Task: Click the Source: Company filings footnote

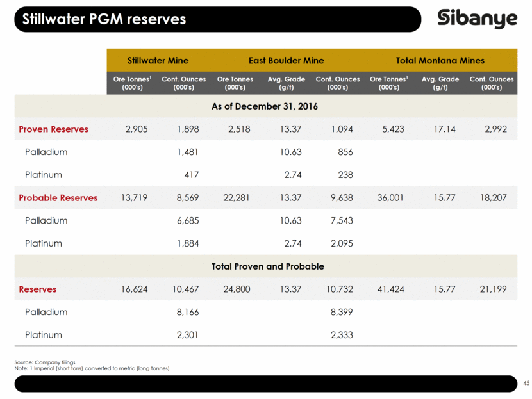Action: (40, 362)
